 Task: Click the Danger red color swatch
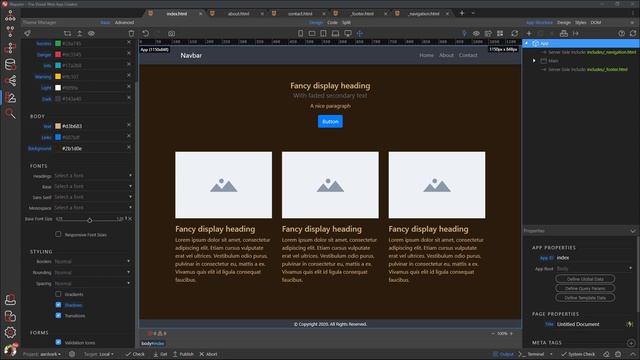tap(58, 54)
